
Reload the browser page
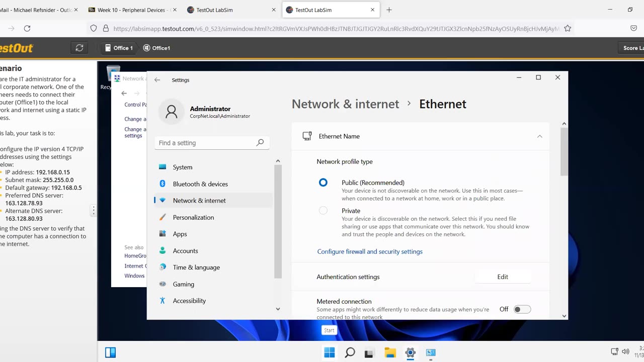[27, 29]
